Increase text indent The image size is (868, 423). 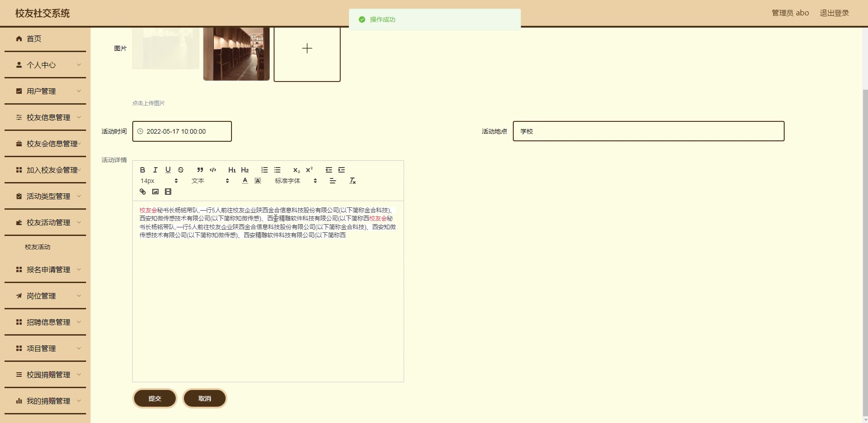pyautogui.click(x=342, y=170)
